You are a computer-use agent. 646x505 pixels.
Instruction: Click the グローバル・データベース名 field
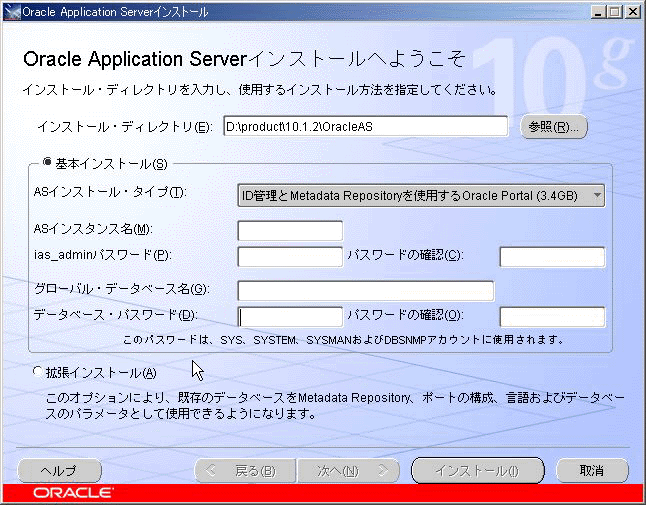click(366, 291)
